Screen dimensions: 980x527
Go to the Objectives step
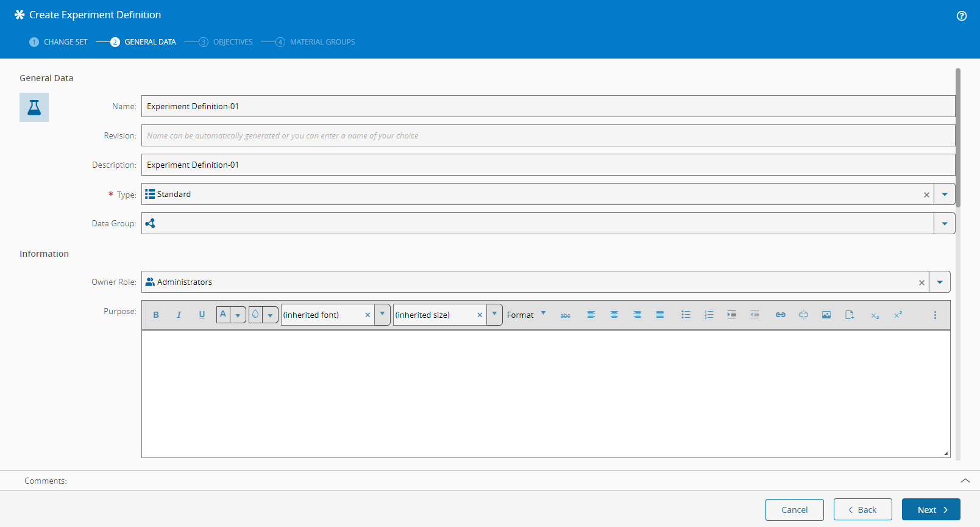tap(226, 42)
